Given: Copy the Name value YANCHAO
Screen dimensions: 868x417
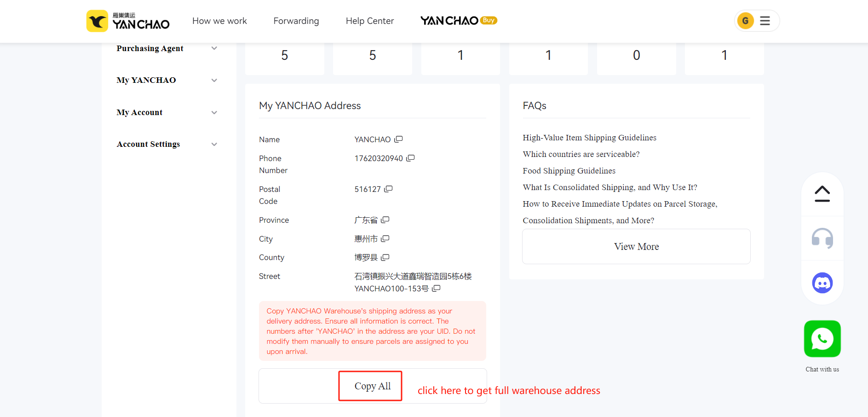Looking at the screenshot, I should (x=398, y=139).
